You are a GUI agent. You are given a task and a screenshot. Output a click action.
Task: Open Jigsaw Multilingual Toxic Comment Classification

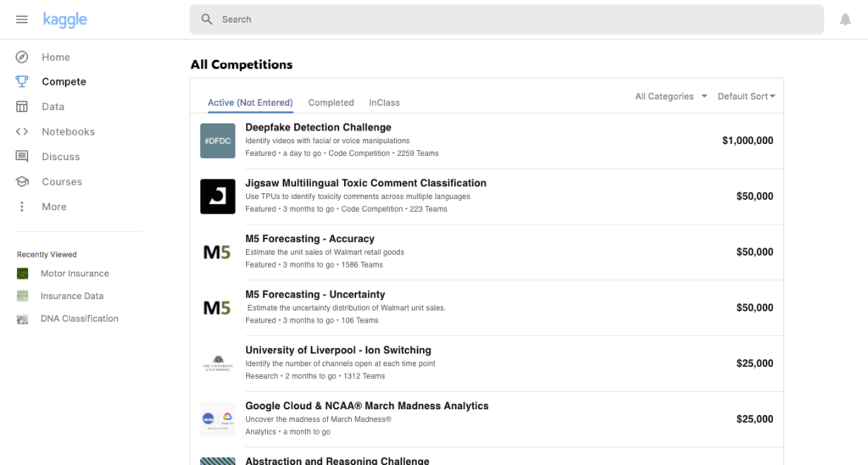click(x=366, y=183)
